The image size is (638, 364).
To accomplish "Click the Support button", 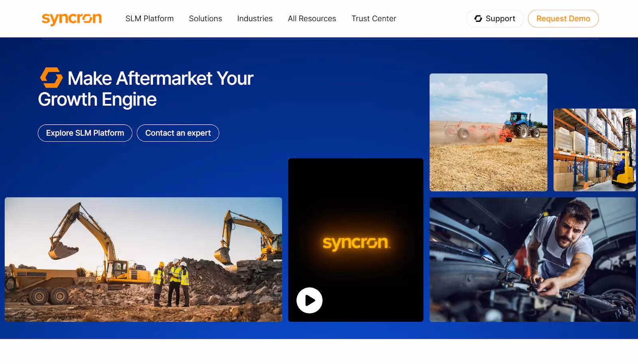I will (x=495, y=19).
